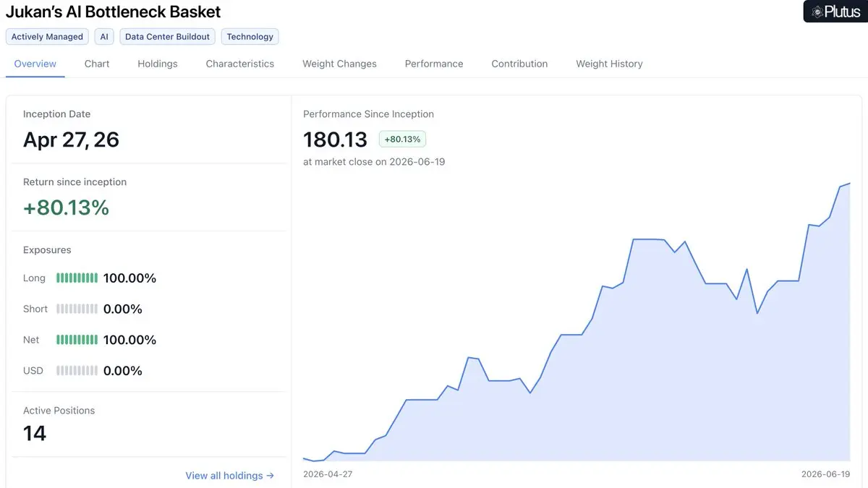Click the Technology tag chip

tap(250, 37)
